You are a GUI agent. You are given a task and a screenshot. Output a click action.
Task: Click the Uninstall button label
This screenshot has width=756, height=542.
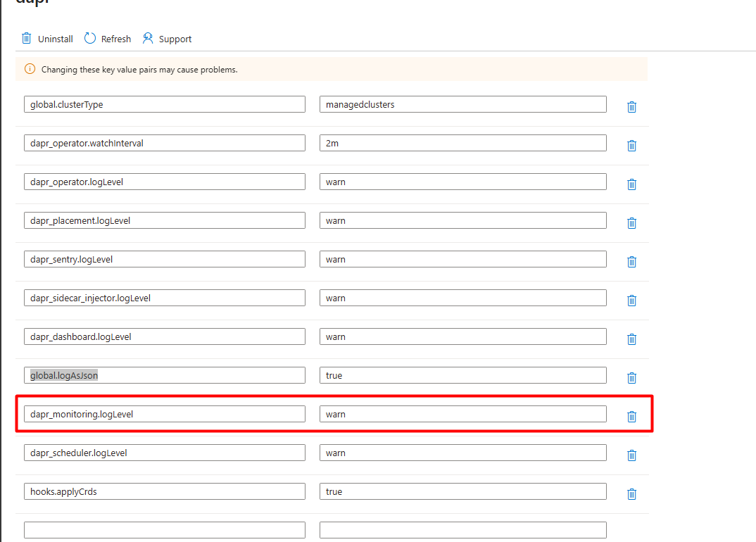pyautogui.click(x=53, y=39)
